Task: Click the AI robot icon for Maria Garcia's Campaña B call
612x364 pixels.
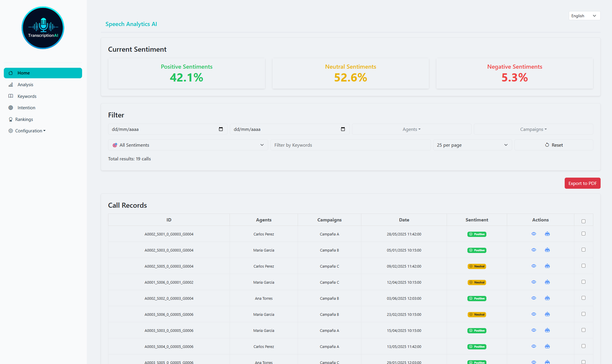Action: (x=547, y=250)
